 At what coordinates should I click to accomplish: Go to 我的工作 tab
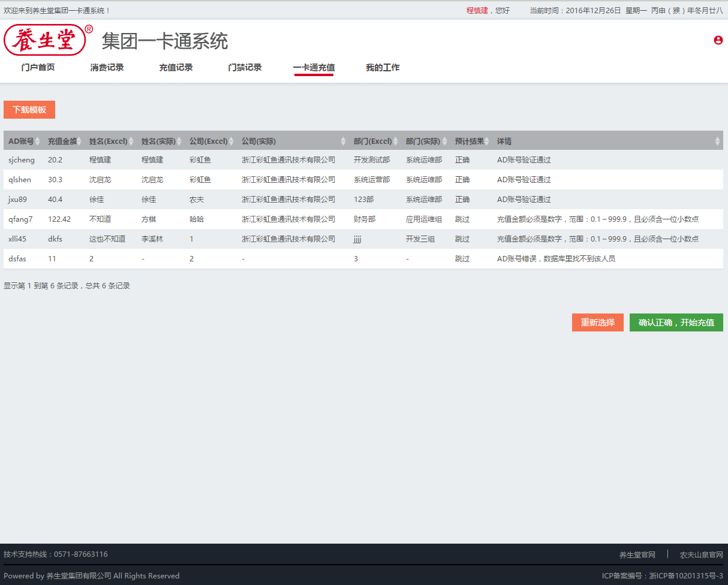click(x=383, y=68)
